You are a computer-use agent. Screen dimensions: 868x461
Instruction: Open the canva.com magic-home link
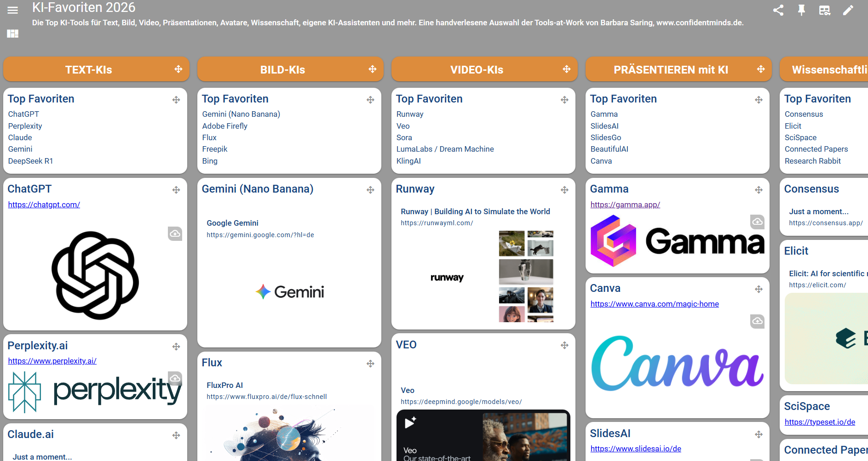pos(655,304)
